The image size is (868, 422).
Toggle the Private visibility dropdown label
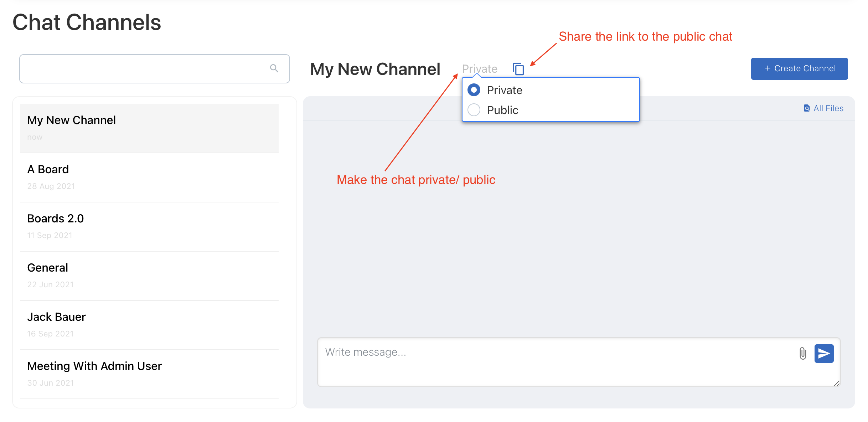pyautogui.click(x=480, y=68)
